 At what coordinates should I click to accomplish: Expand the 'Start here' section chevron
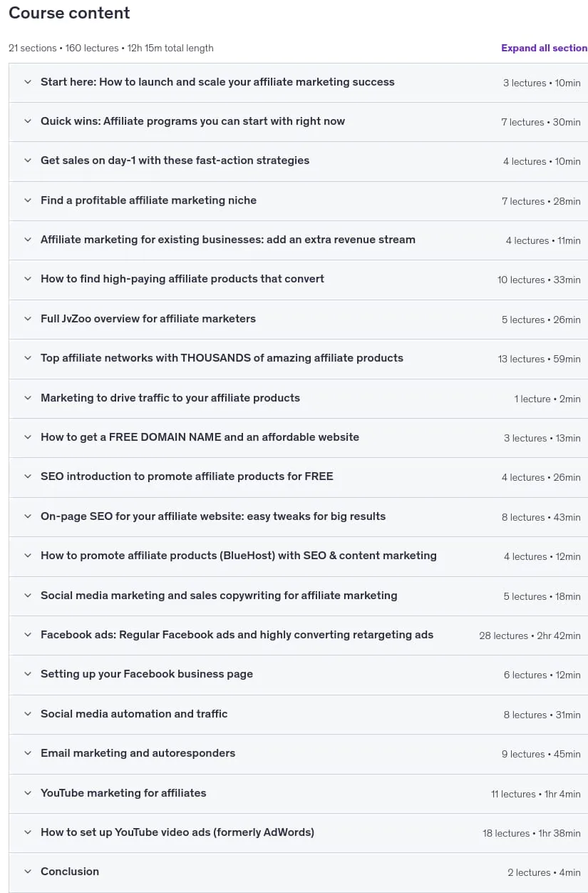(x=28, y=82)
